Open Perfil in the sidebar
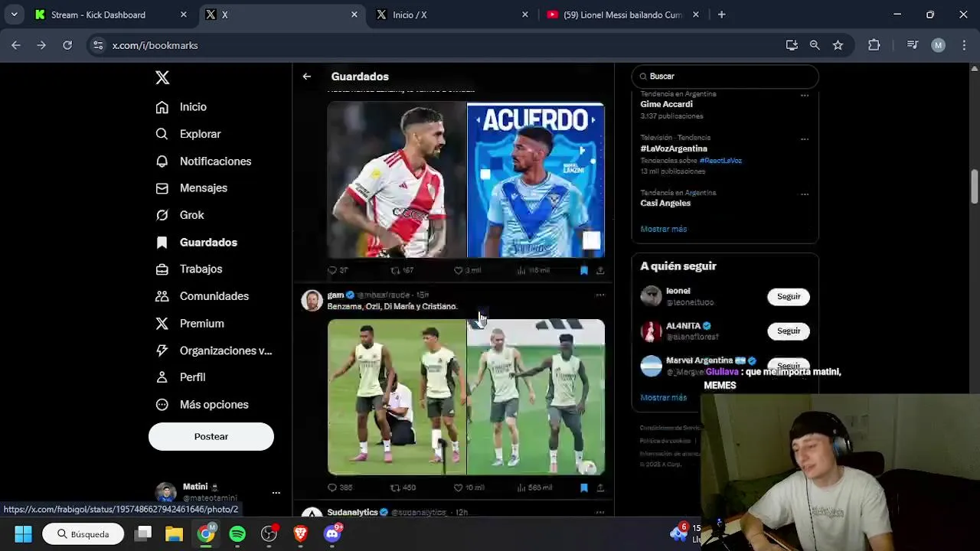This screenshot has width=980, height=551. tap(181, 377)
